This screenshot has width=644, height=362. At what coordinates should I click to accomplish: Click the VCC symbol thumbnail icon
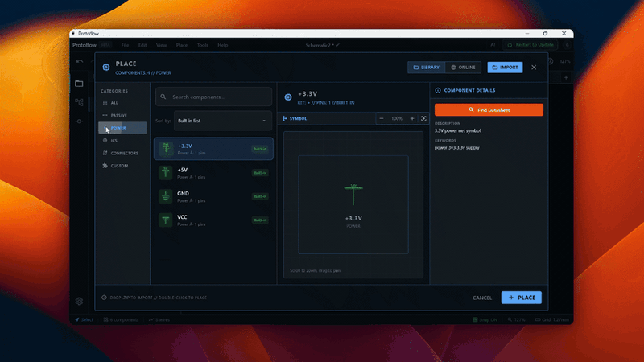pos(166,220)
